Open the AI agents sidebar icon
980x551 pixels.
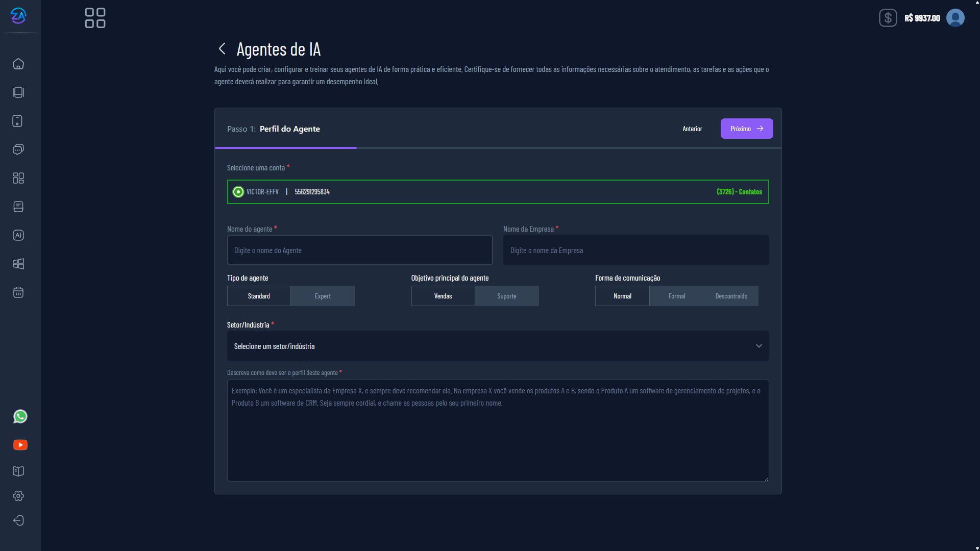[18, 235]
